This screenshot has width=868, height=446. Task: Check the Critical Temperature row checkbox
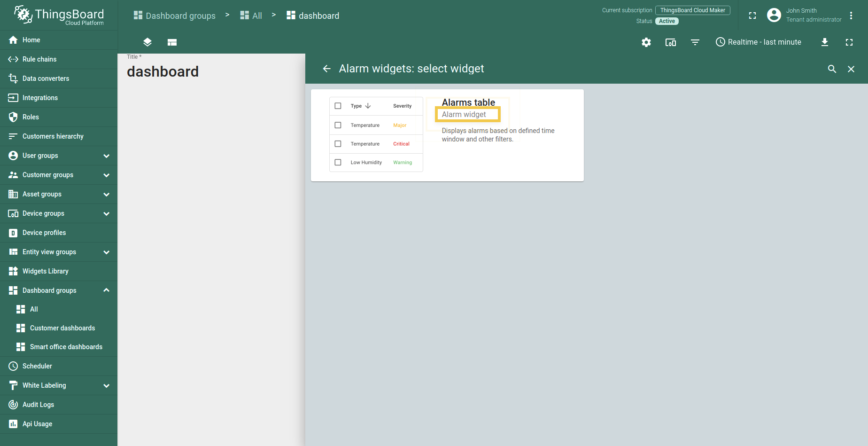pos(338,144)
